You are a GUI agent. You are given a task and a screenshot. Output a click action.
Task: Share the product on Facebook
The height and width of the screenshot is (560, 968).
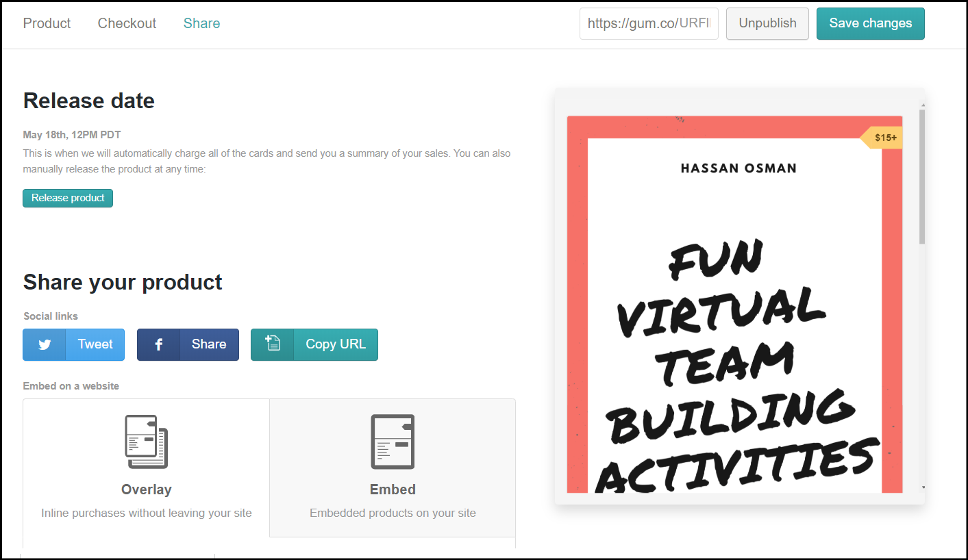208,344
